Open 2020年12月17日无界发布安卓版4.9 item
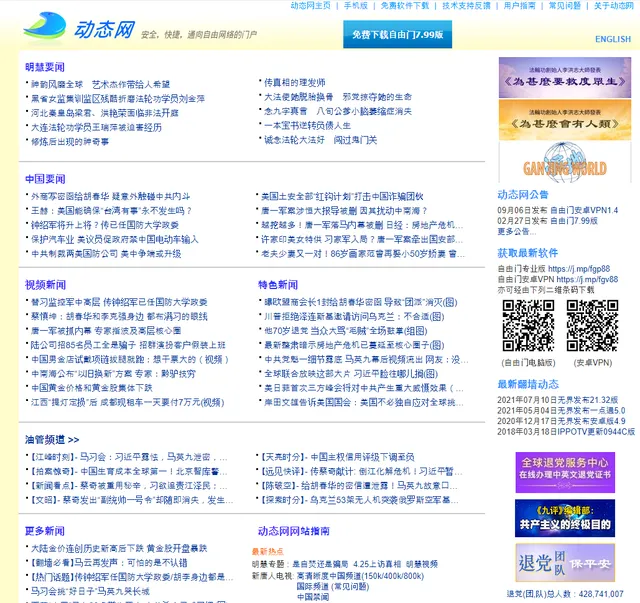This screenshot has height=603, width=640. click(x=561, y=421)
